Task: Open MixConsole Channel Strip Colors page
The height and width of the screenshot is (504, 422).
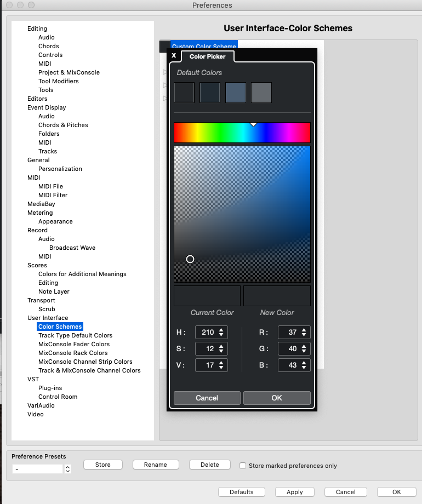Action: pos(85,362)
